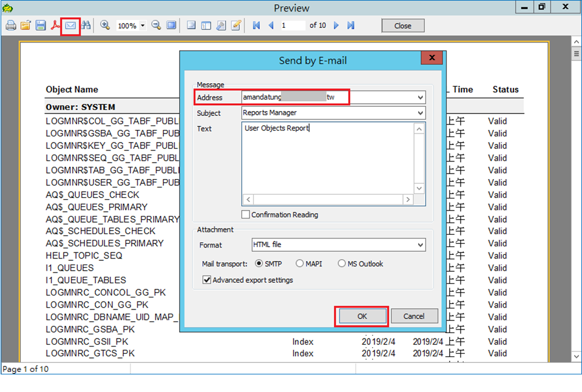Image resolution: width=582 pixels, height=392 pixels.
Task: Cancel the Send by E-mail dialog
Action: [x=414, y=316]
